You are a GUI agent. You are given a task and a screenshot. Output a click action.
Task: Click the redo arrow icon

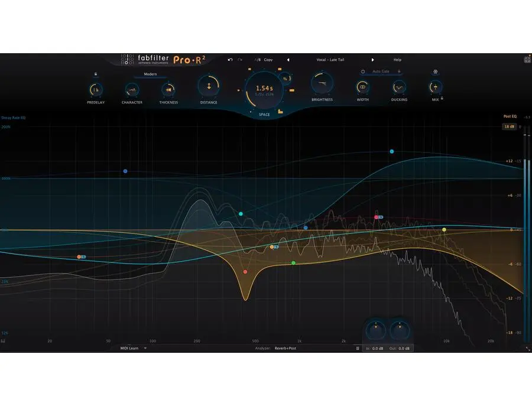pyautogui.click(x=239, y=60)
